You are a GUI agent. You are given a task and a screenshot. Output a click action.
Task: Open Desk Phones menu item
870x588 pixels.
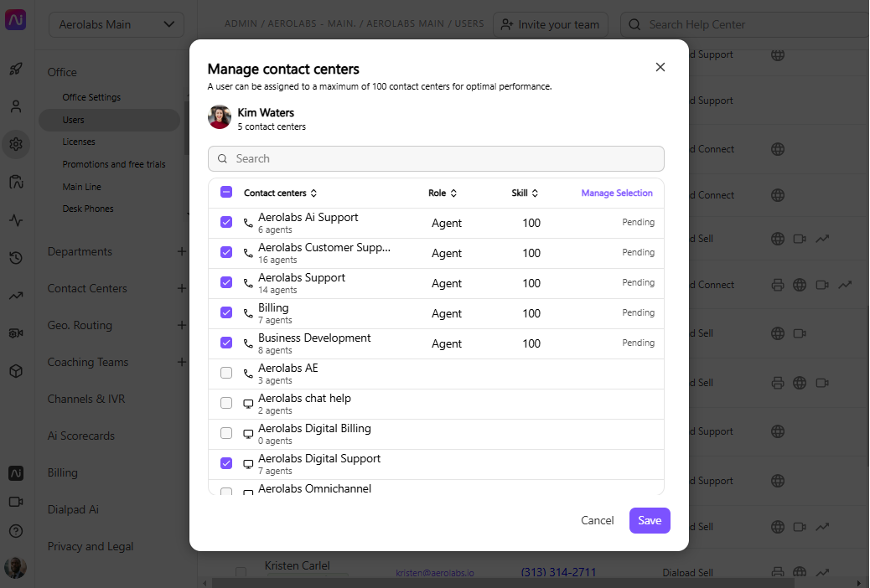click(88, 209)
